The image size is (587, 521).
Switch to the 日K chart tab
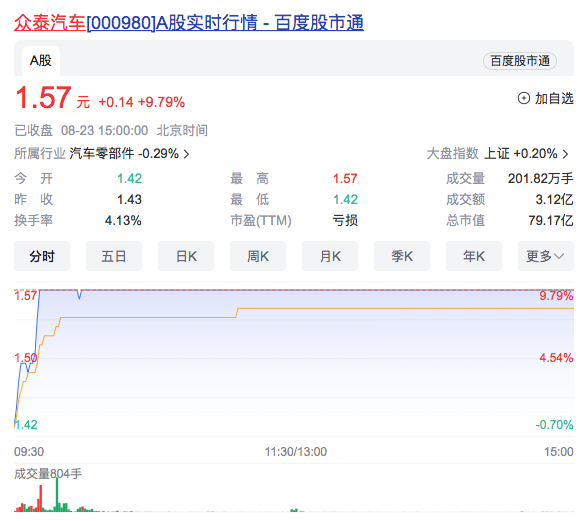tap(186, 256)
